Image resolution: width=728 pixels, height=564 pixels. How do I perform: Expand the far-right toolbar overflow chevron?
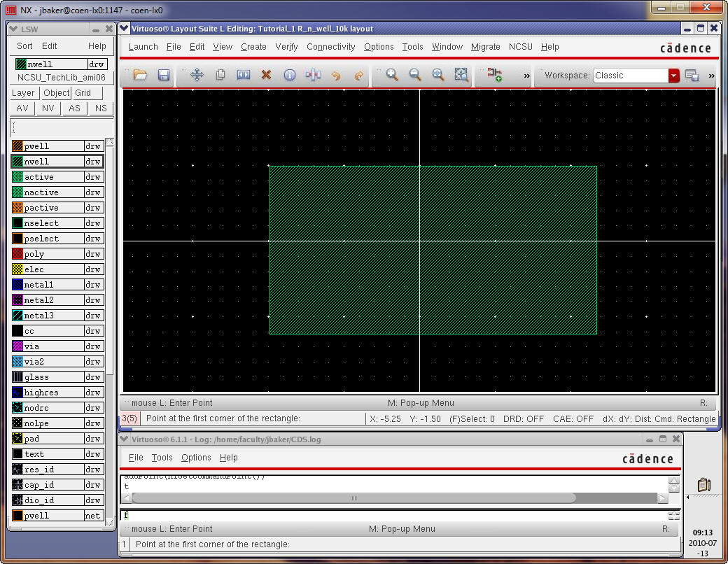pyautogui.click(x=711, y=76)
